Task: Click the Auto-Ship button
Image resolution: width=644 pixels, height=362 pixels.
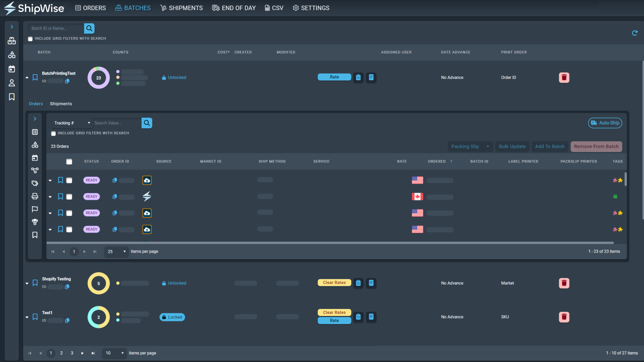Action: coord(605,123)
